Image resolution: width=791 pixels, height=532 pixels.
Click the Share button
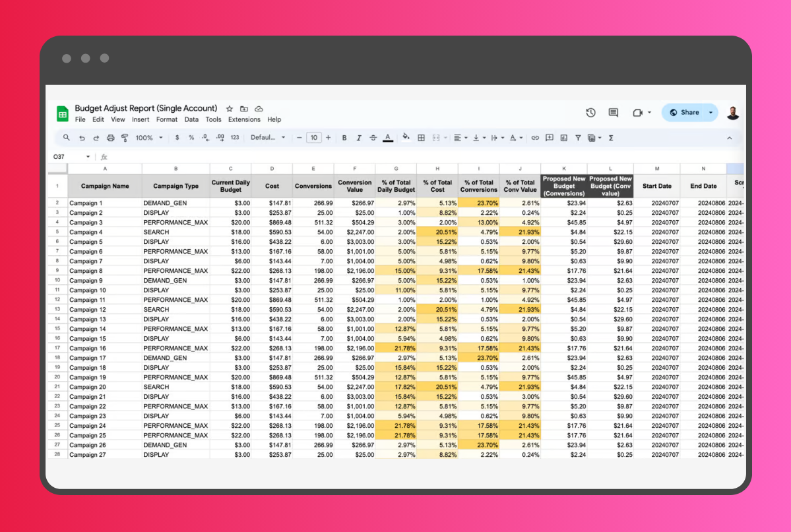pyautogui.click(x=684, y=113)
